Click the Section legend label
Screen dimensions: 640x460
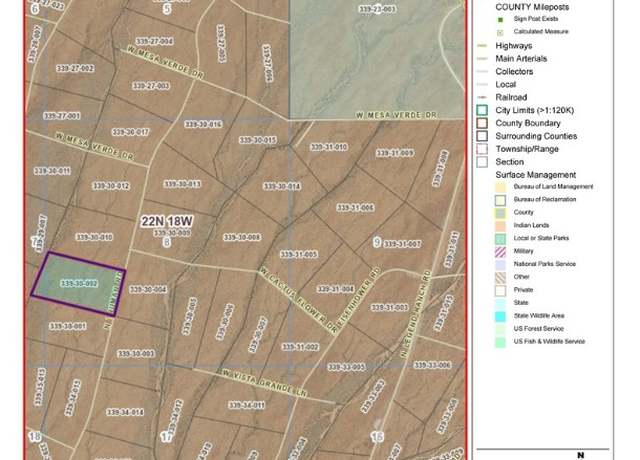tap(509, 162)
